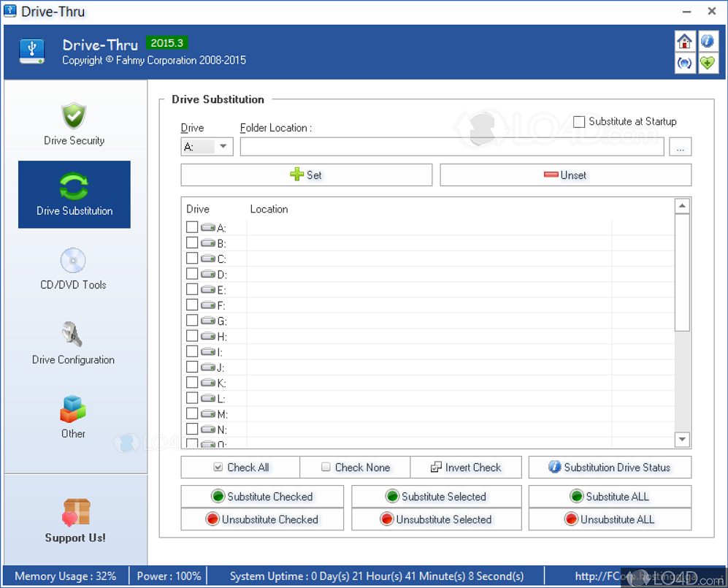
Task: Click the blue update icon in header
Action: [x=684, y=63]
